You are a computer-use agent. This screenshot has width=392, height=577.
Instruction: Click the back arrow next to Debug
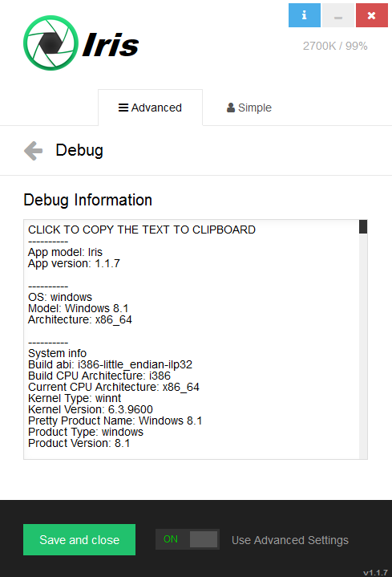[34, 151]
